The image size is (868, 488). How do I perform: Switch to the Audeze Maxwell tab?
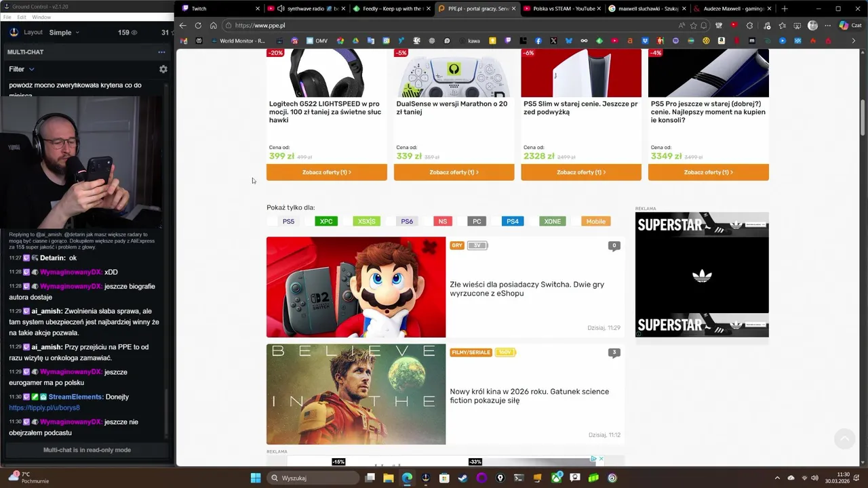tap(733, 9)
